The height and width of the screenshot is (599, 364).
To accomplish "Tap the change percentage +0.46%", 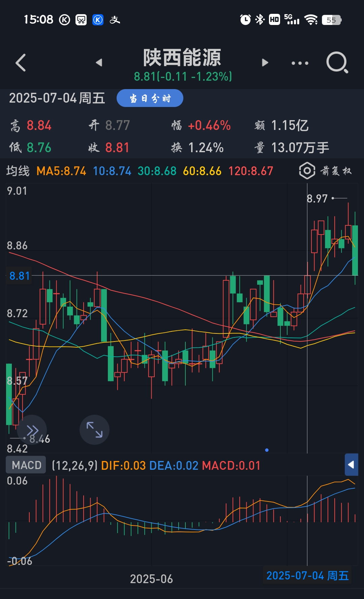I will (209, 126).
